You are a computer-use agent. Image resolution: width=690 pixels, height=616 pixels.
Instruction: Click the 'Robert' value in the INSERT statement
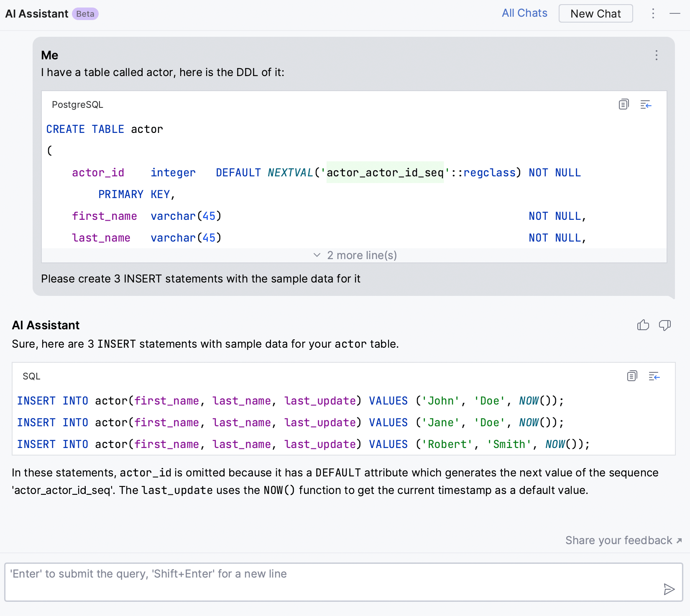447,444
